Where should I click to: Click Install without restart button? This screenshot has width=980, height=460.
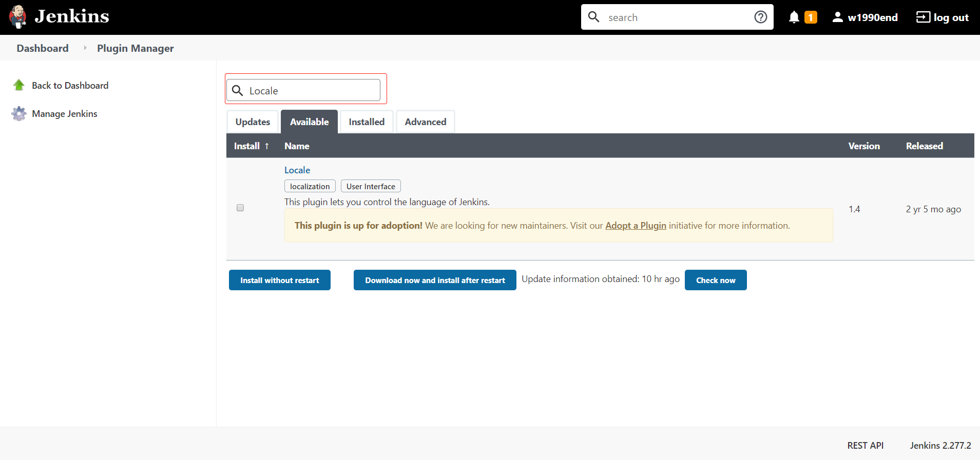280,280
